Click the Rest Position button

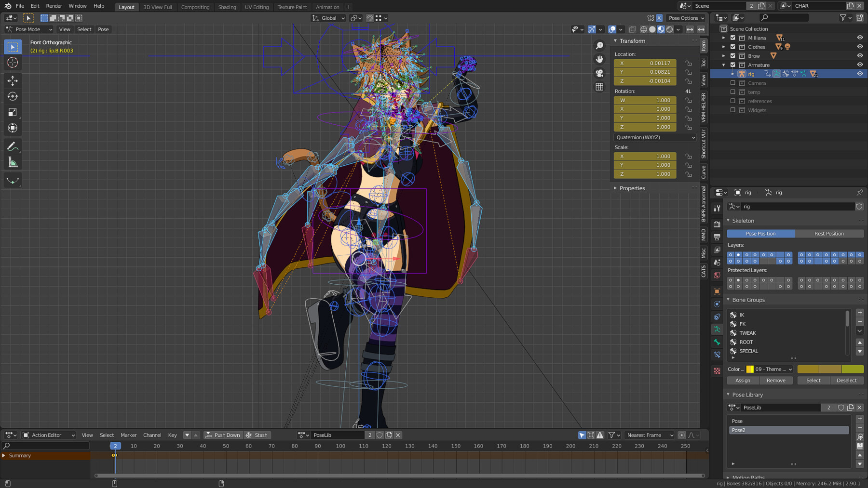tap(828, 234)
